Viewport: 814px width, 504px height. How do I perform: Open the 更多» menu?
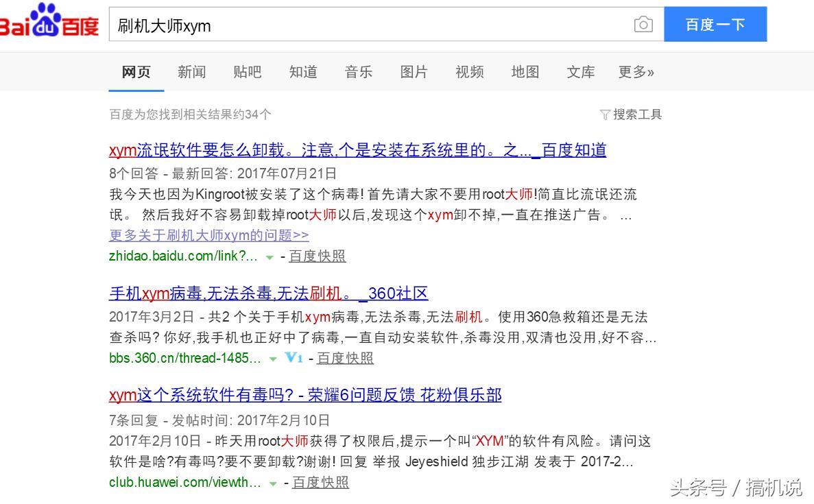(636, 72)
